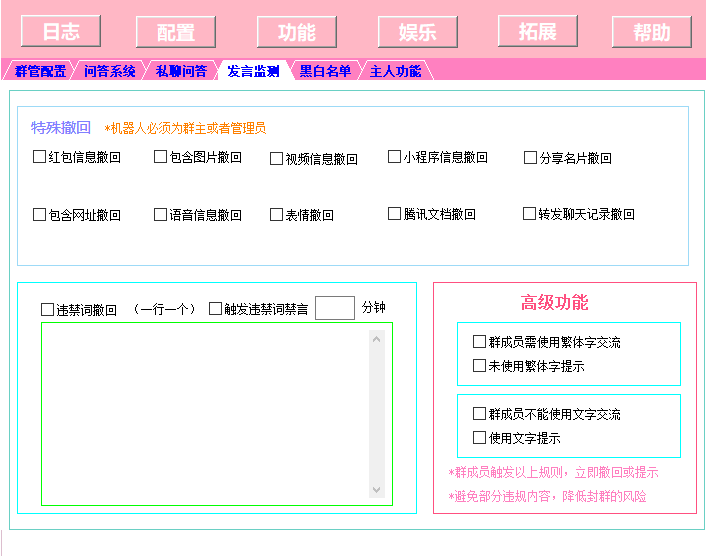This screenshot has width=706, height=556.
Task: Tick the 包含图片撤回 option
Action: pyautogui.click(x=161, y=157)
